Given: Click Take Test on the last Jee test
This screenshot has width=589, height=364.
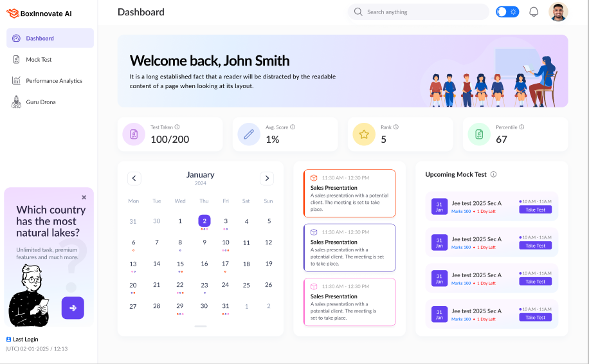Looking at the screenshot, I should pyautogui.click(x=535, y=318).
